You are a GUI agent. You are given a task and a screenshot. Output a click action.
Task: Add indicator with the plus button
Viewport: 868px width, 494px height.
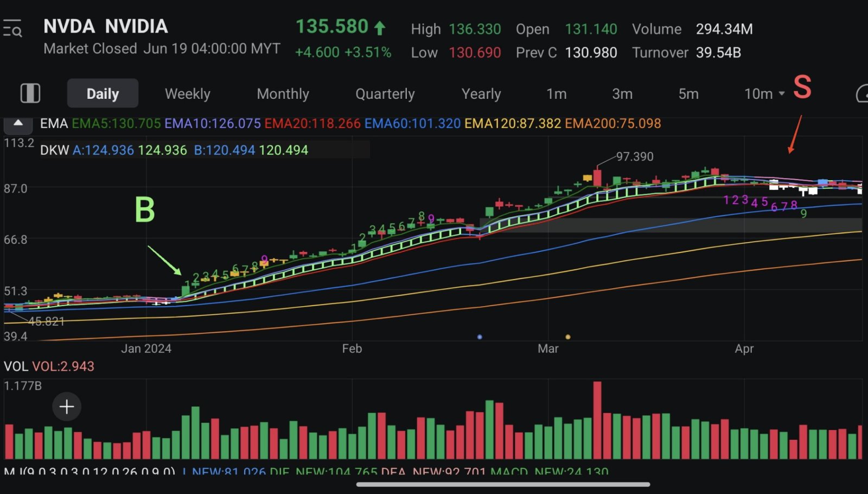point(67,407)
